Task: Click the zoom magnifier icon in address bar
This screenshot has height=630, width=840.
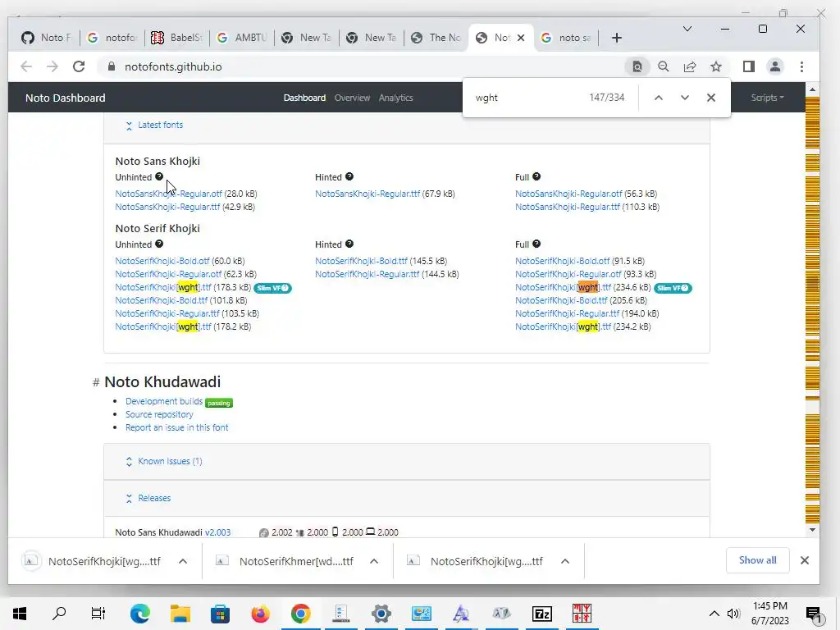Action: tap(663, 66)
